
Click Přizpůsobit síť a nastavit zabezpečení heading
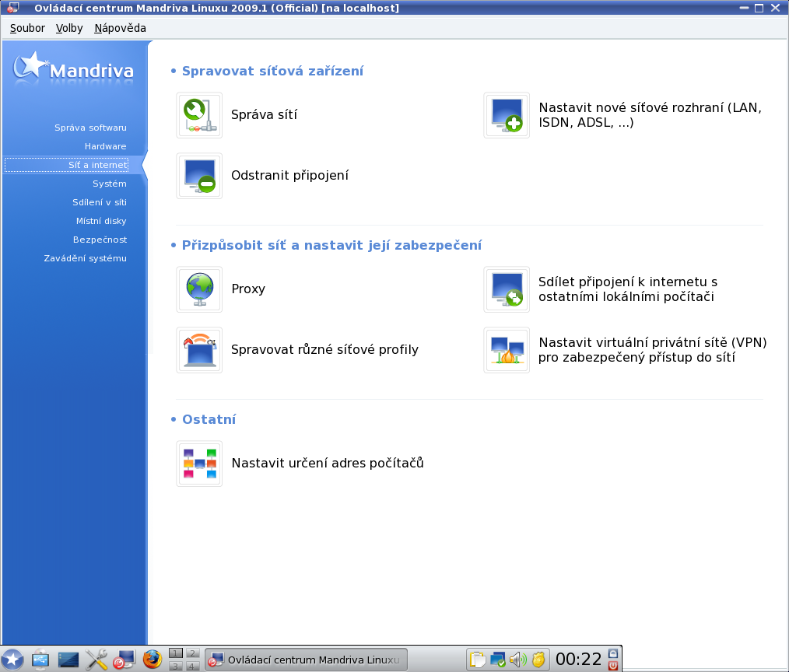331,245
